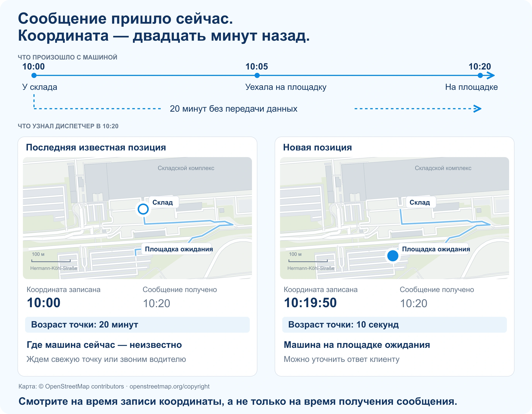Viewport: 532px width, 414px height.
Task: Click the text Уехала на площадку
Action: (x=286, y=87)
